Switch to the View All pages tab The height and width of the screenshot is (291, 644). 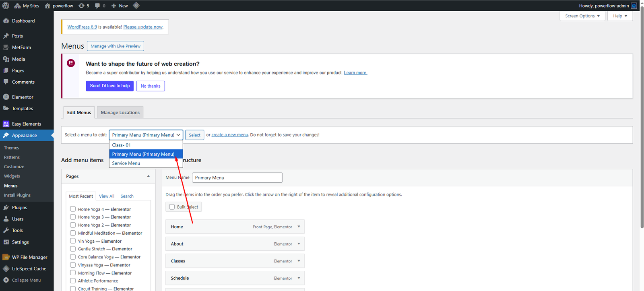pyautogui.click(x=107, y=196)
